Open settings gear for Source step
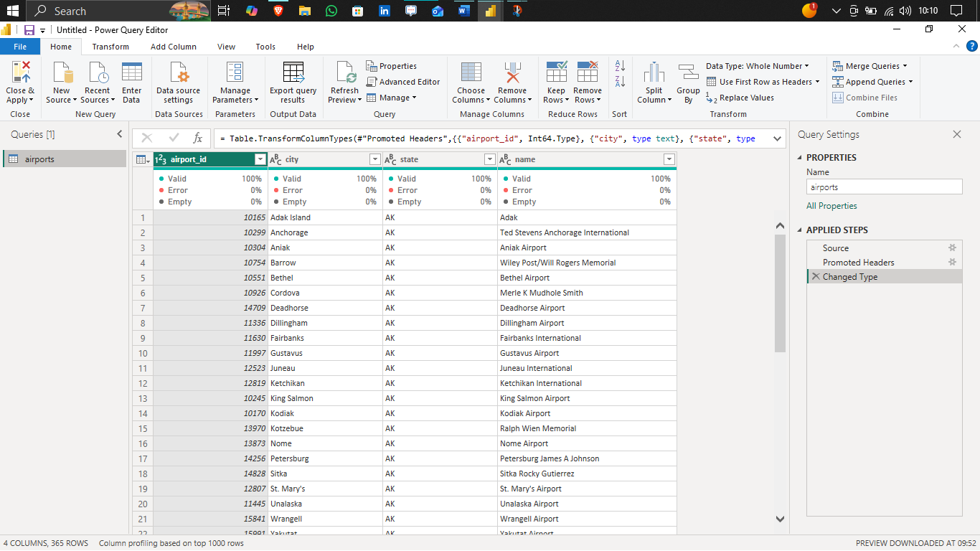 (x=952, y=248)
